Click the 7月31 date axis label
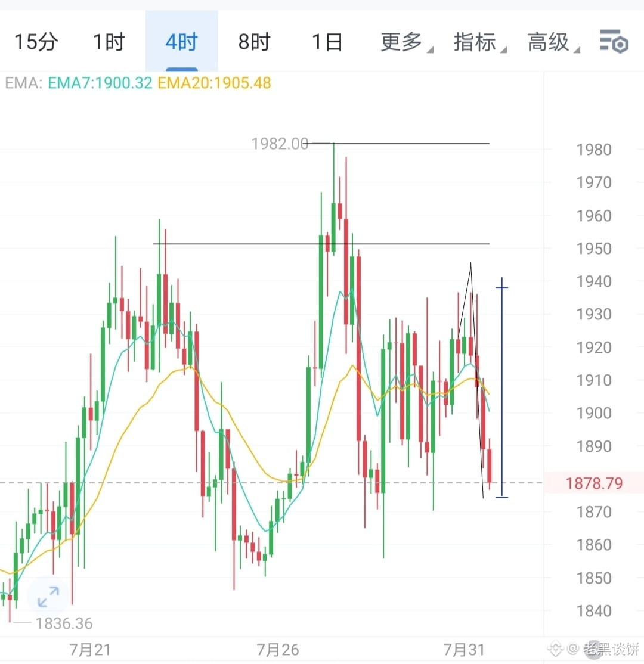The width and height of the screenshot is (644, 664). click(x=463, y=650)
